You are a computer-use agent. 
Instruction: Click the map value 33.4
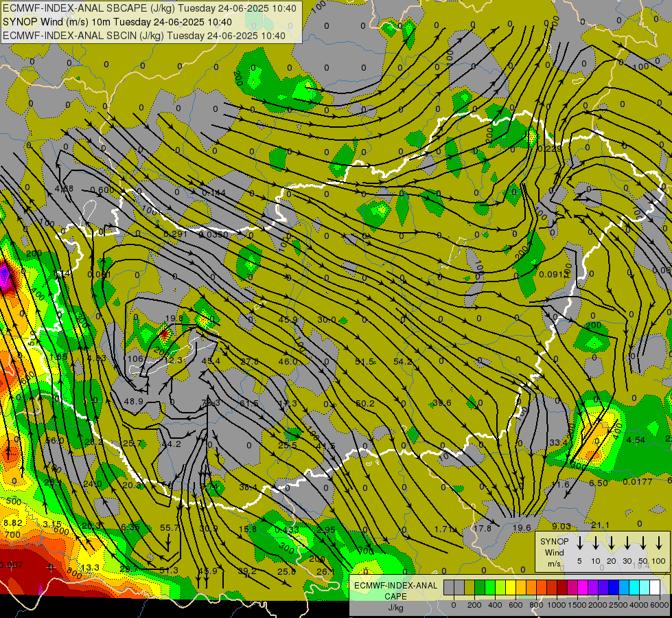[559, 443]
